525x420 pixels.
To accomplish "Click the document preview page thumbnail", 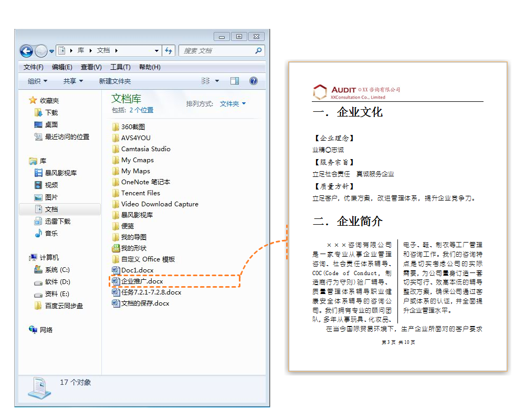I will pos(398,216).
